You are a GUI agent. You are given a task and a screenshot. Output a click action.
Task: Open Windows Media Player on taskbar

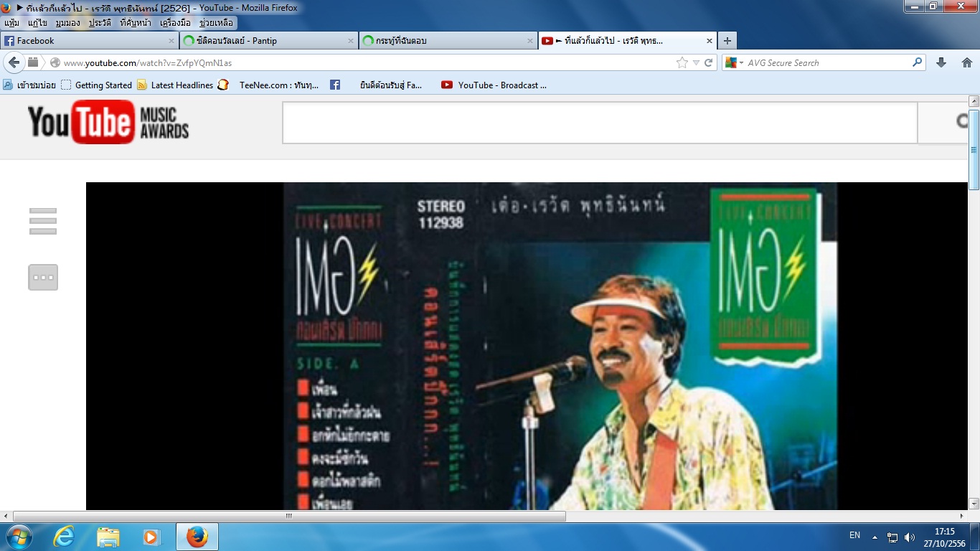[151, 537]
